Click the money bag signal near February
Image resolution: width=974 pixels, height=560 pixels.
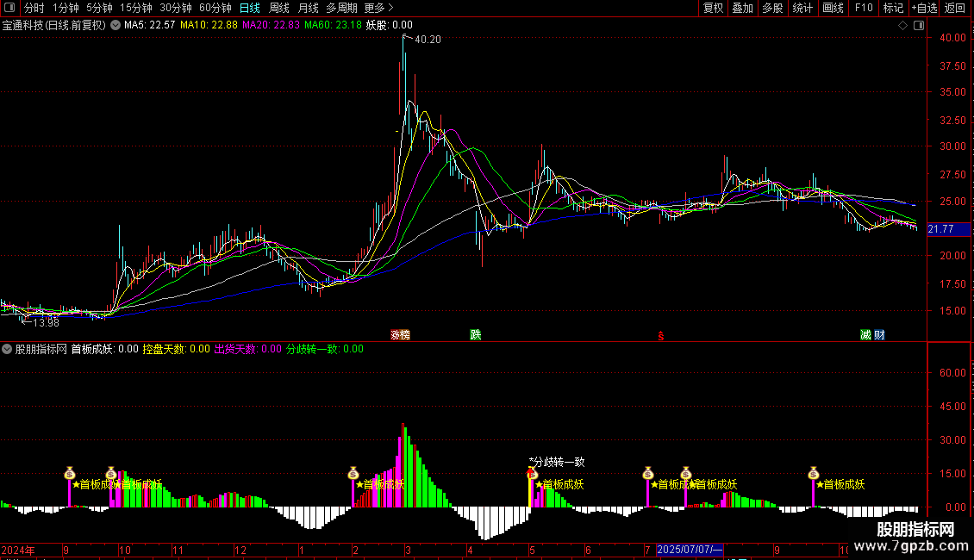353,474
